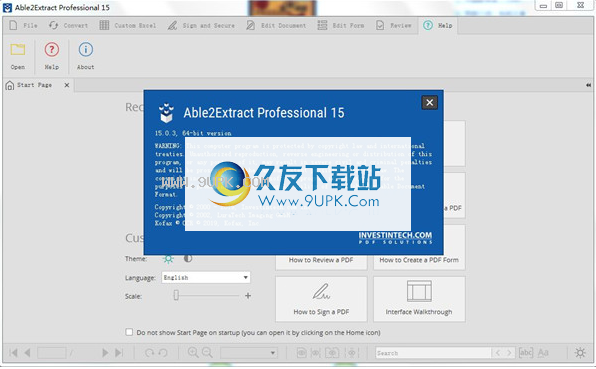The image size is (596, 369).
Task: Click the Able2Extract title bar app icon
Action: tap(7, 8)
